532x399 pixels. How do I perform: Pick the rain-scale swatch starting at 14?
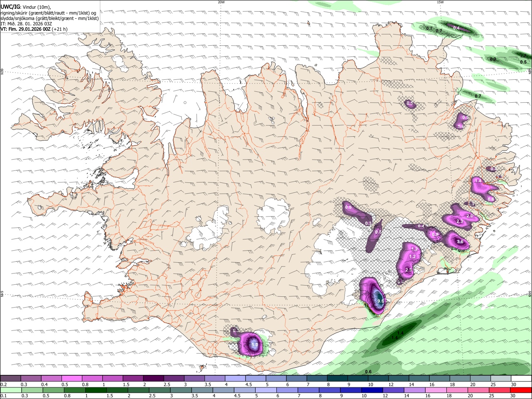(415, 390)
